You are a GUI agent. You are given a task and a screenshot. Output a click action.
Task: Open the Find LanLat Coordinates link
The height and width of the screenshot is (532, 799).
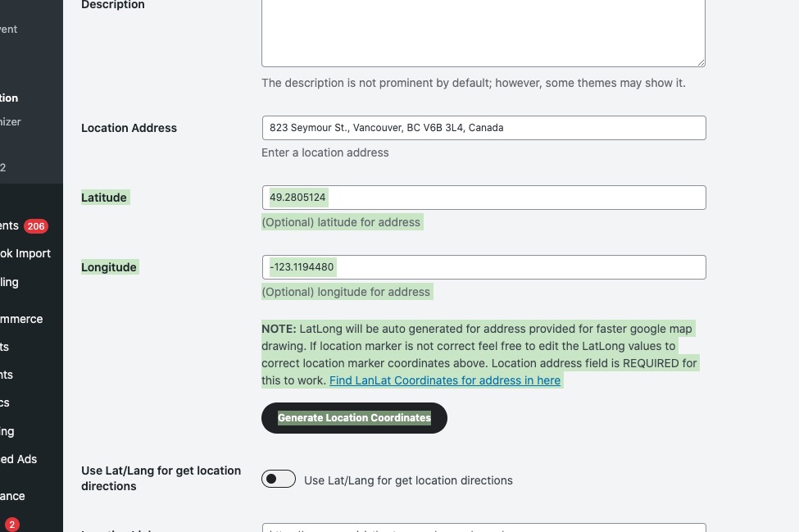pos(444,380)
